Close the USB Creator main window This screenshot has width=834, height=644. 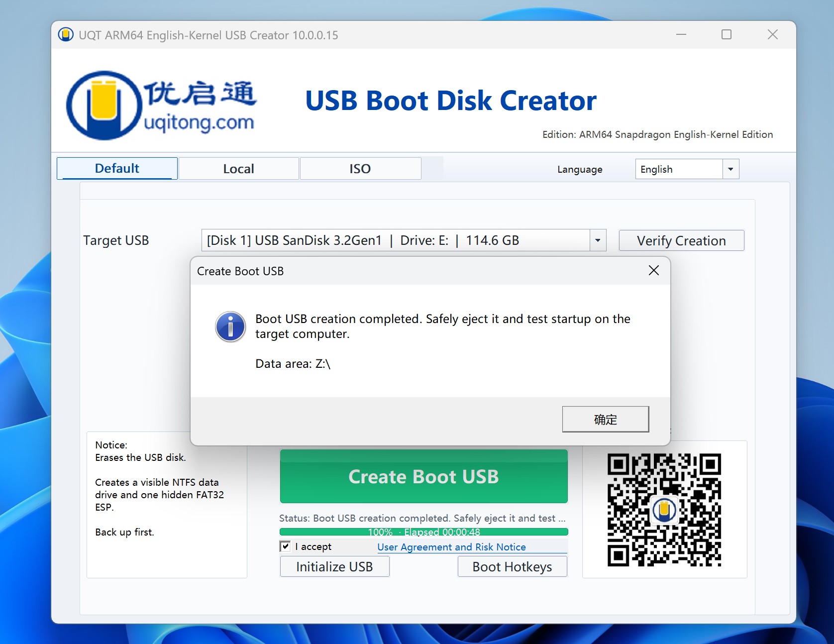[x=772, y=34]
